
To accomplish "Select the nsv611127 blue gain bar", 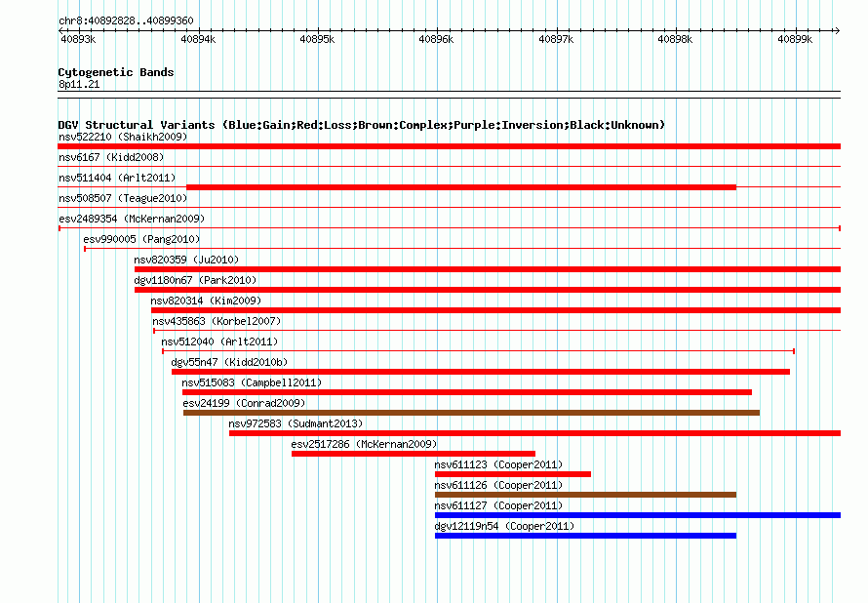I will pyautogui.click(x=638, y=515).
